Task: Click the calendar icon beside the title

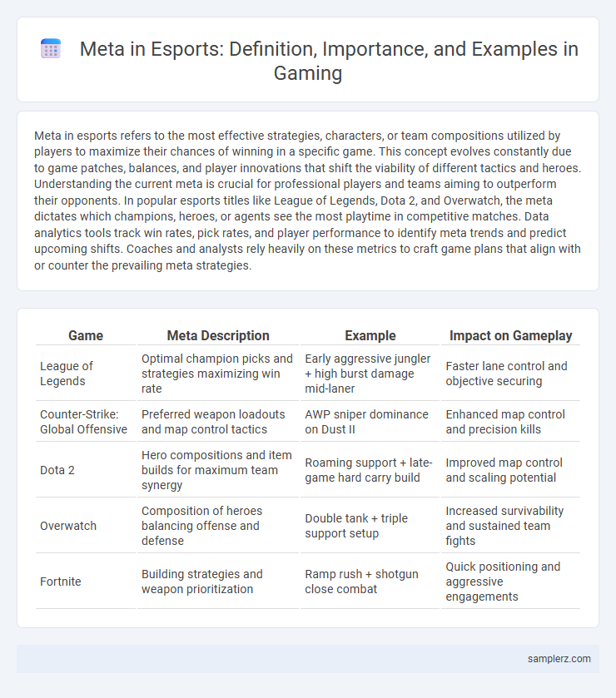Action: click(x=51, y=48)
